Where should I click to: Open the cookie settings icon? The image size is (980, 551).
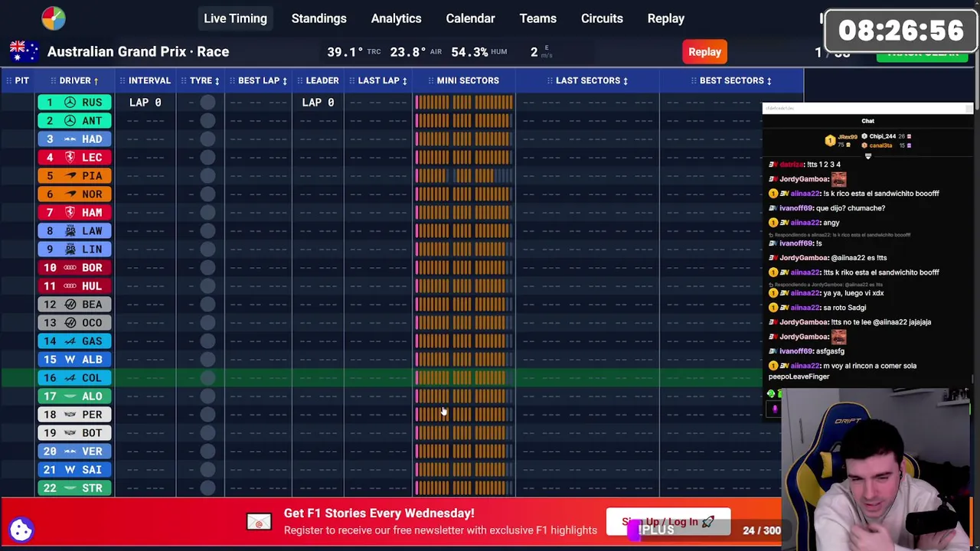click(21, 530)
